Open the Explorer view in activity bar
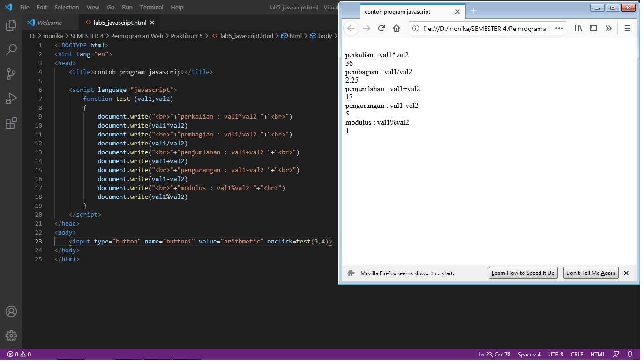This screenshot has width=644, height=364. coord(11,25)
